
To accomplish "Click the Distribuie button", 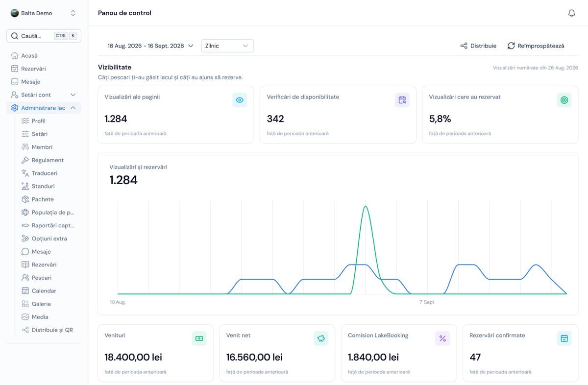I will coord(478,46).
